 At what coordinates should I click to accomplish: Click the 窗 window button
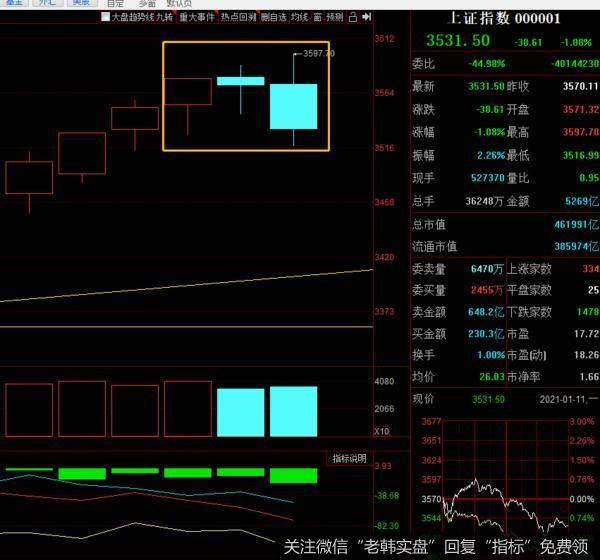318,17
